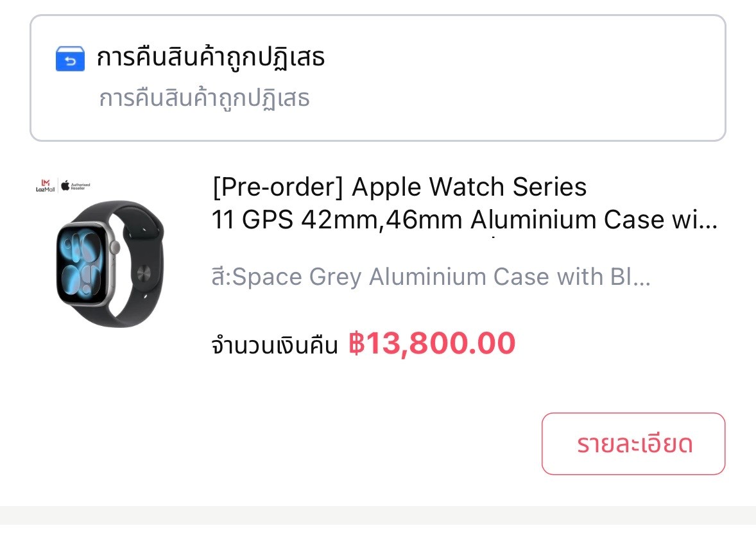The image size is (756, 537).
Task: Tap the Space Grey Aluminium Case variant text
Action: pos(431,277)
